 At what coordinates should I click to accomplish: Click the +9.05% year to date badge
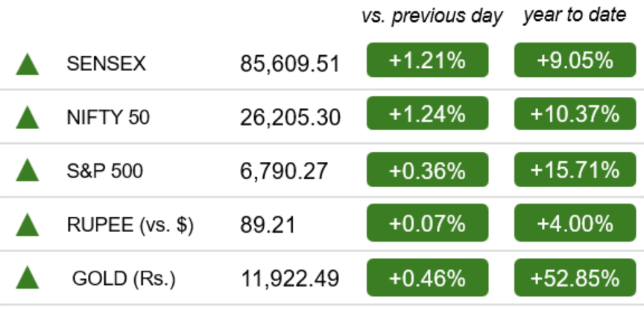tap(575, 60)
